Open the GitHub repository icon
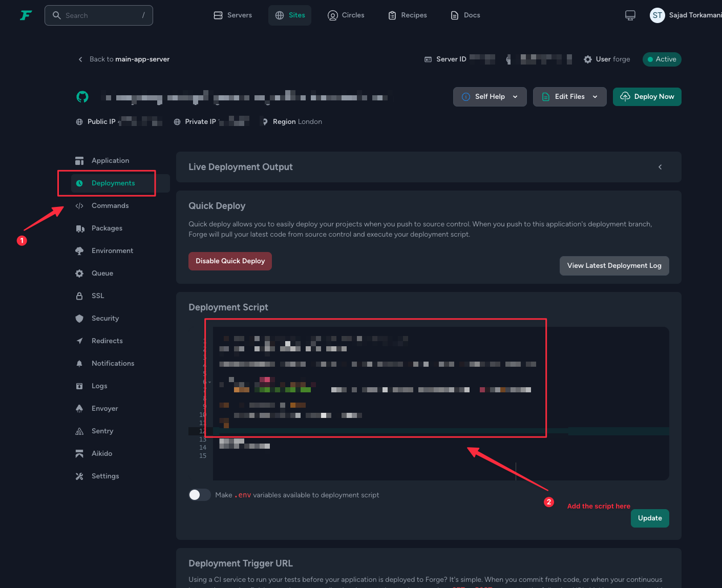 [x=82, y=96]
